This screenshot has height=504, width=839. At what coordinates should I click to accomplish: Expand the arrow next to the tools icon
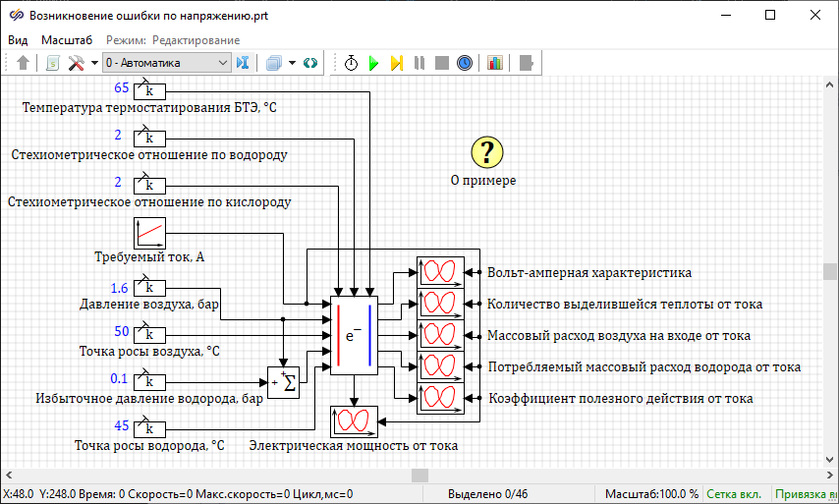point(94,63)
